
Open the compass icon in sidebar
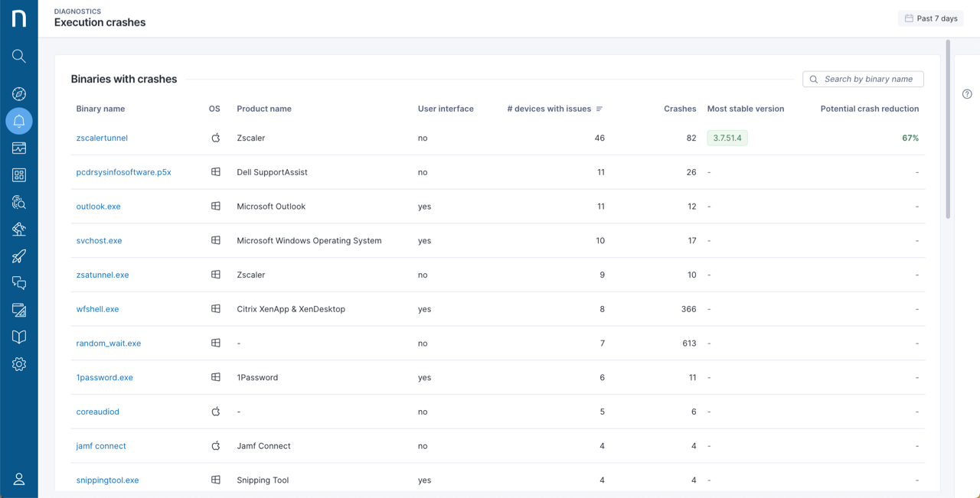point(19,94)
